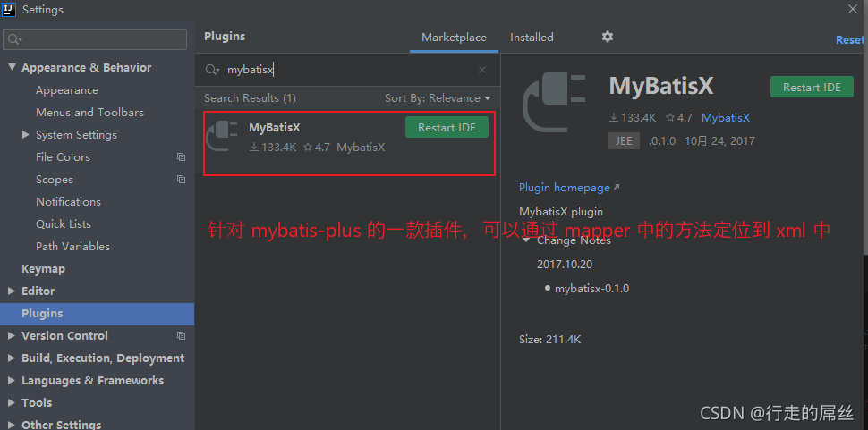This screenshot has width=868, height=430.
Task: Click the MyBatisX plug icon in results
Action: pos(222,136)
